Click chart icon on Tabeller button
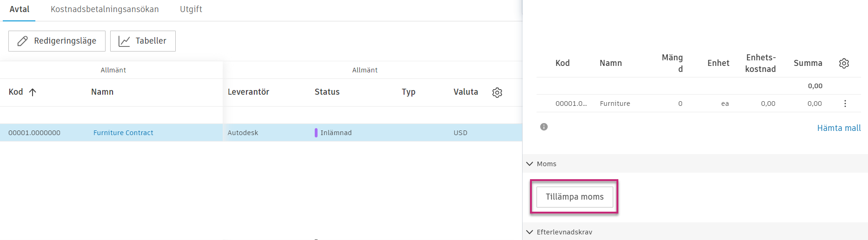 [x=124, y=41]
